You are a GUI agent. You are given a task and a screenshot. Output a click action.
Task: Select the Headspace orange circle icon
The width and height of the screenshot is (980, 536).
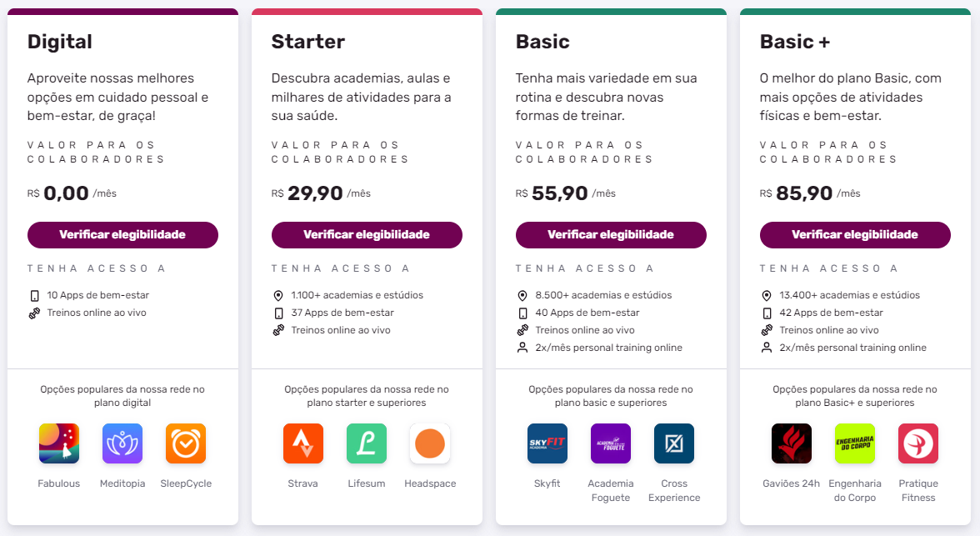click(430, 443)
